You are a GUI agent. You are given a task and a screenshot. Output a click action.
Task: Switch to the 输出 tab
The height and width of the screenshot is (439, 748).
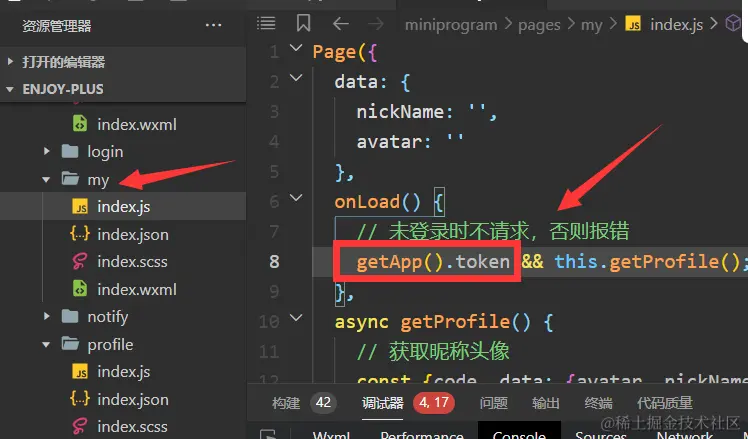click(546, 403)
